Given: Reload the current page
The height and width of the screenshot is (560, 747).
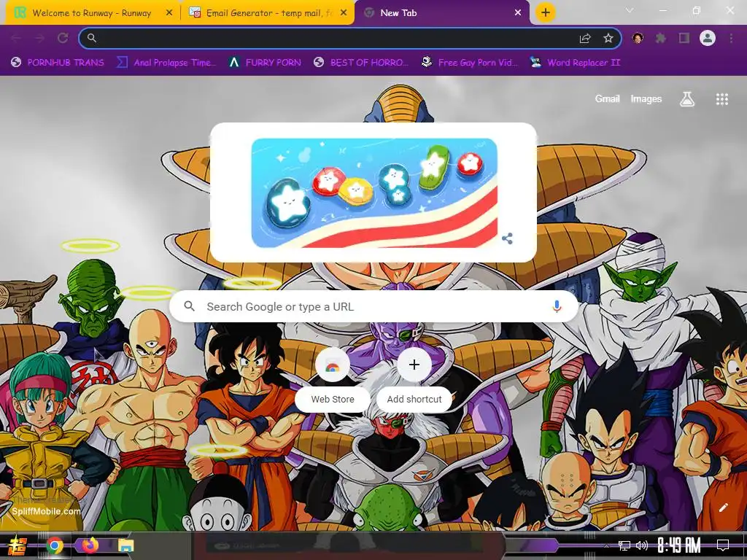Looking at the screenshot, I should pyautogui.click(x=63, y=38).
